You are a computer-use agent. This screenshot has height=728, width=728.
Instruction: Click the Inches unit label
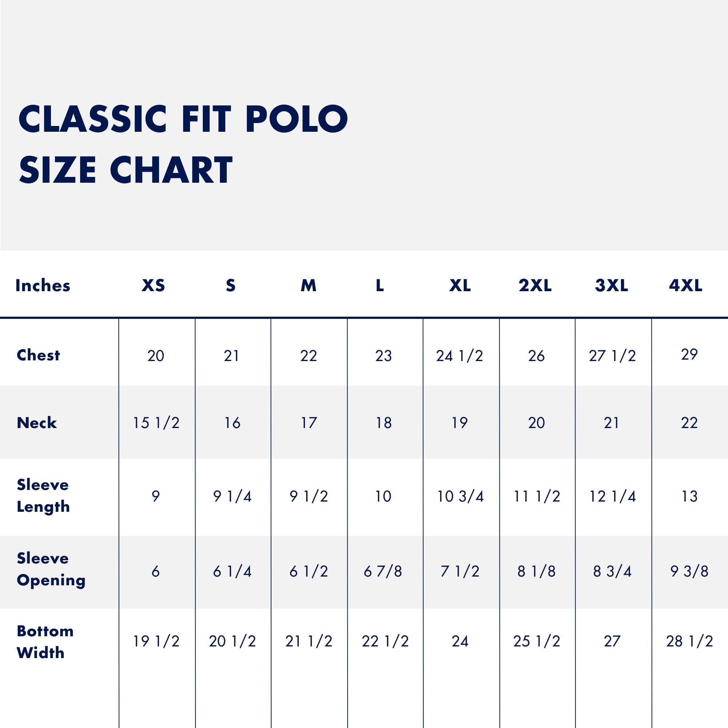(43, 286)
